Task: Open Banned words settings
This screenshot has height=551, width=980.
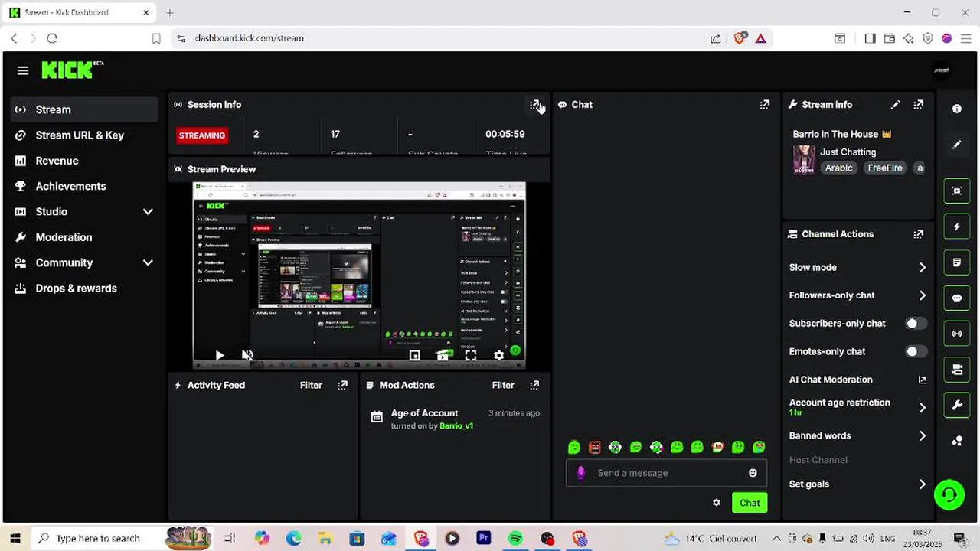Action: pos(857,436)
